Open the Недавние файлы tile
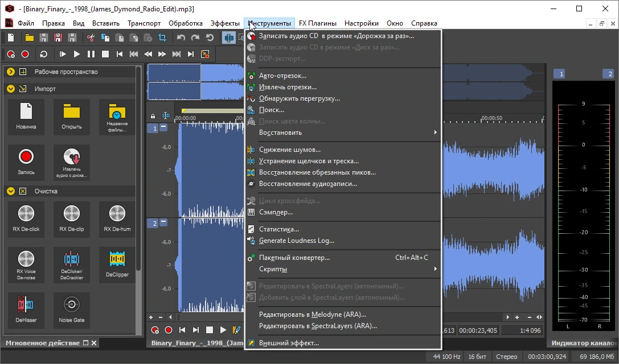The image size is (619, 364). click(x=117, y=117)
